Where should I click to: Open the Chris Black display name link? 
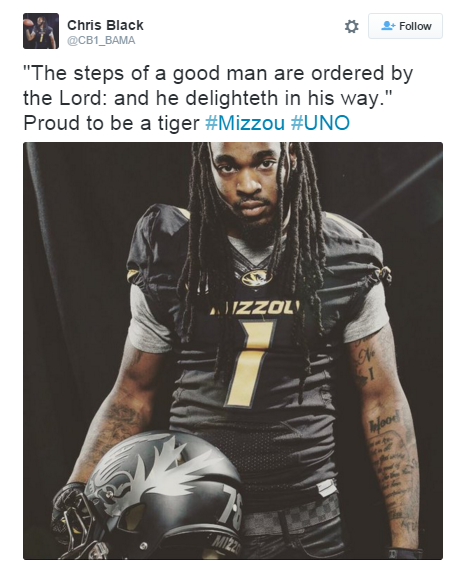105,25
